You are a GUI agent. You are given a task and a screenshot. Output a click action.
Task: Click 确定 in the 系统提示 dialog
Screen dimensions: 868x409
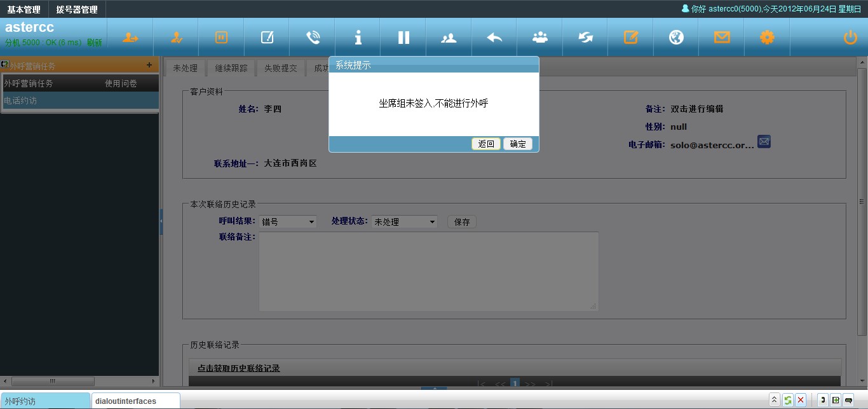click(x=518, y=144)
